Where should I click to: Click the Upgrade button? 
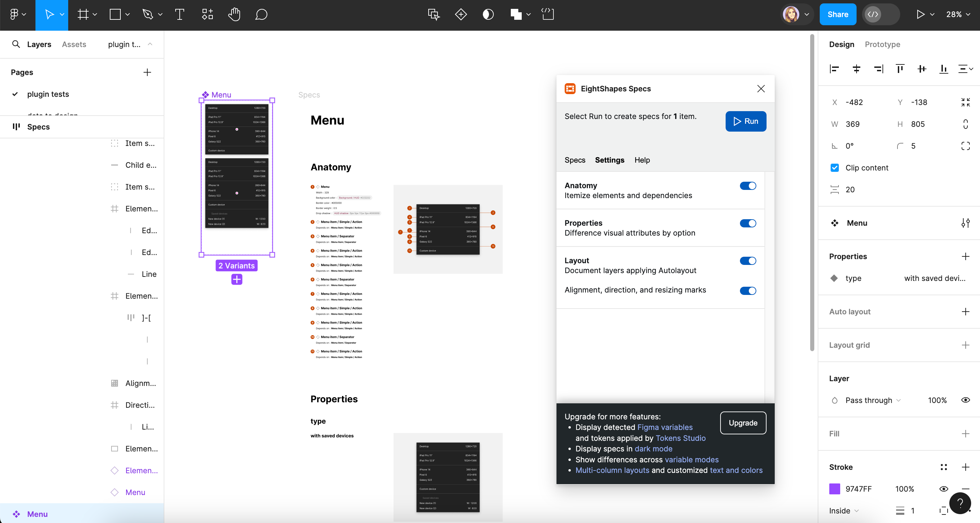743,422
